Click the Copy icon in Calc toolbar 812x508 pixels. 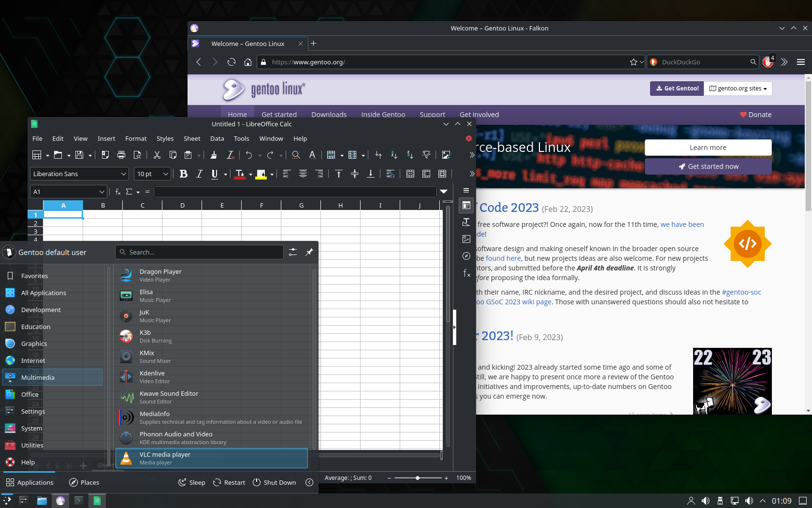(x=173, y=155)
